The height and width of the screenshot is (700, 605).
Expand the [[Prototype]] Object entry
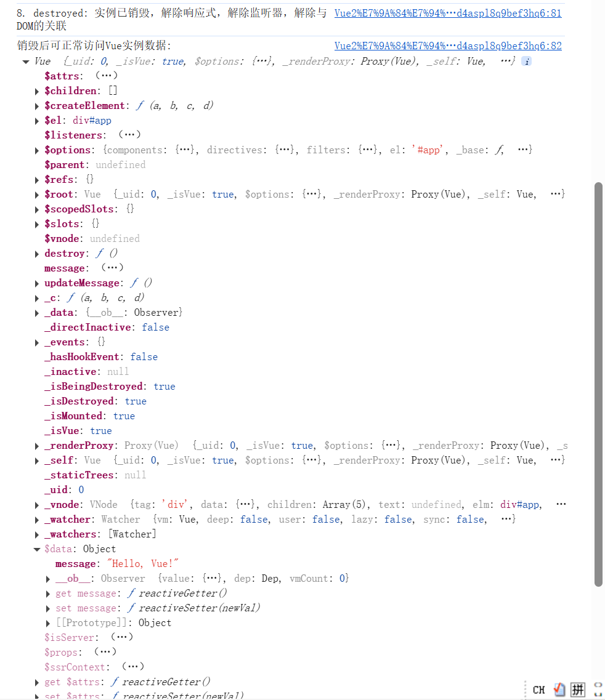tap(48, 623)
